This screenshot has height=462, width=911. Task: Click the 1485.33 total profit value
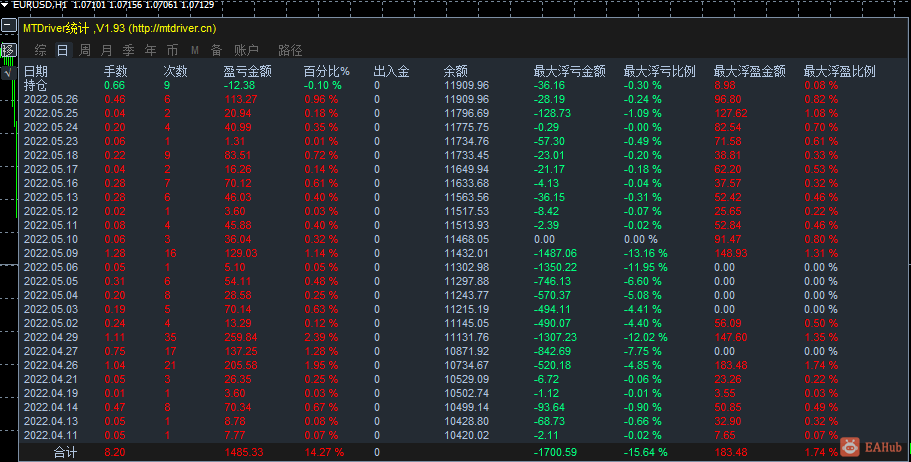(243, 452)
